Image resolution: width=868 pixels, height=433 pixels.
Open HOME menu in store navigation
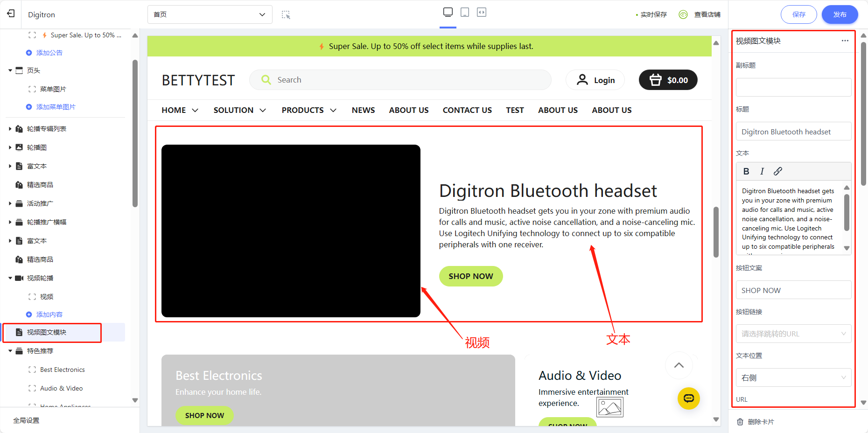[x=180, y=110]
